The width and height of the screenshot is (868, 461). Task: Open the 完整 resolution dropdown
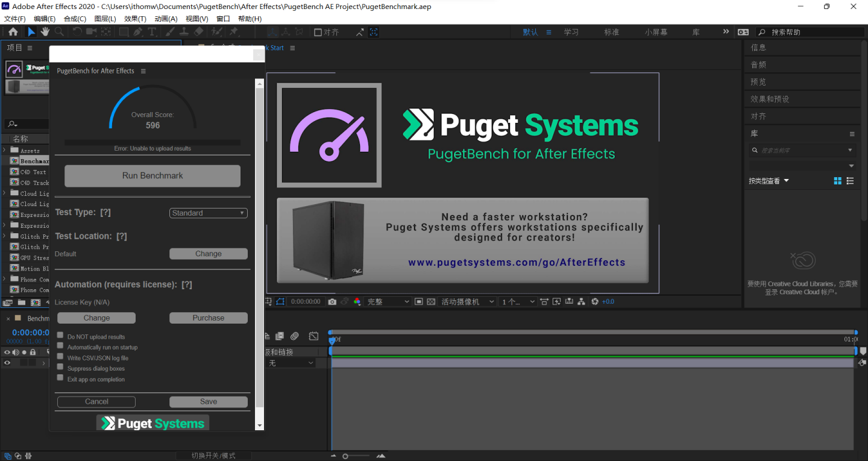point(388,301)
